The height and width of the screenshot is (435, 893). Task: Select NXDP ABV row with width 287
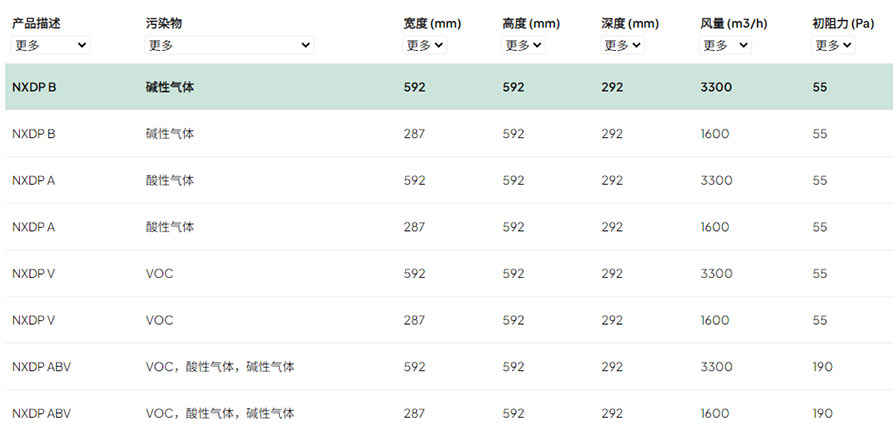(449, 413)
